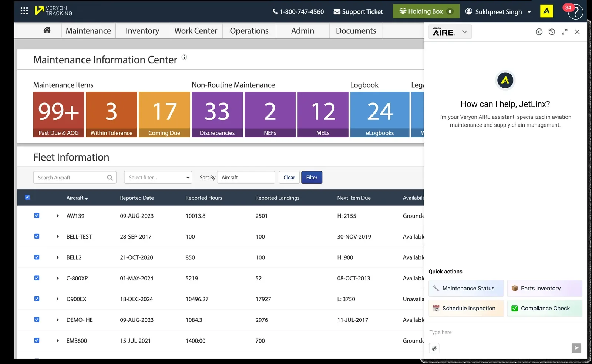Uncheck the DEMO- HE row checkbox
Screen dimensions: 592x364
tap(37, 319)
